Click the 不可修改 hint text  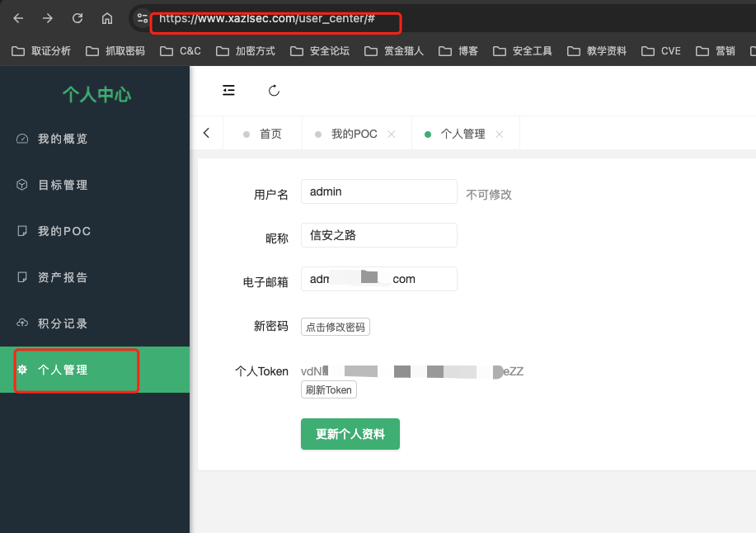point(489,195)
